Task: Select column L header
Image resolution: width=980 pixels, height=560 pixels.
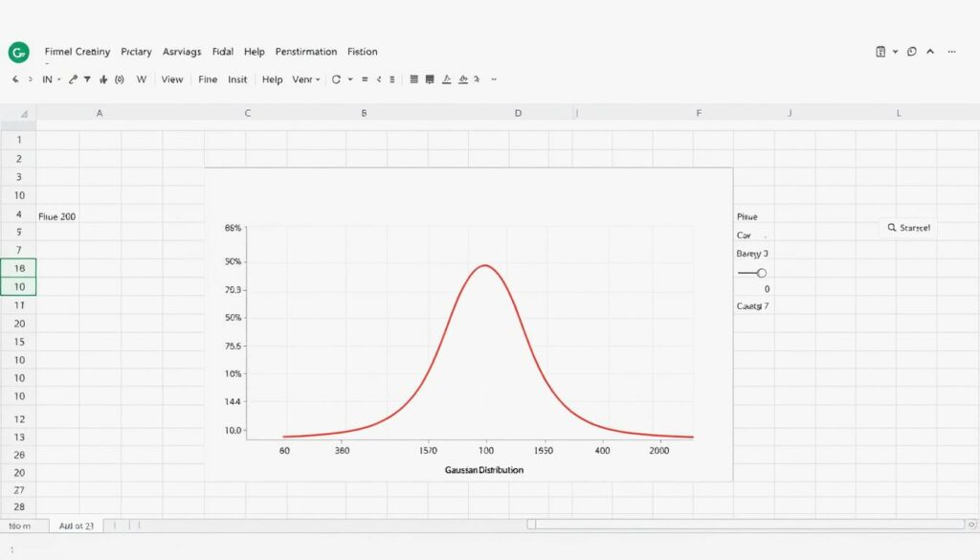Action: 899,113
